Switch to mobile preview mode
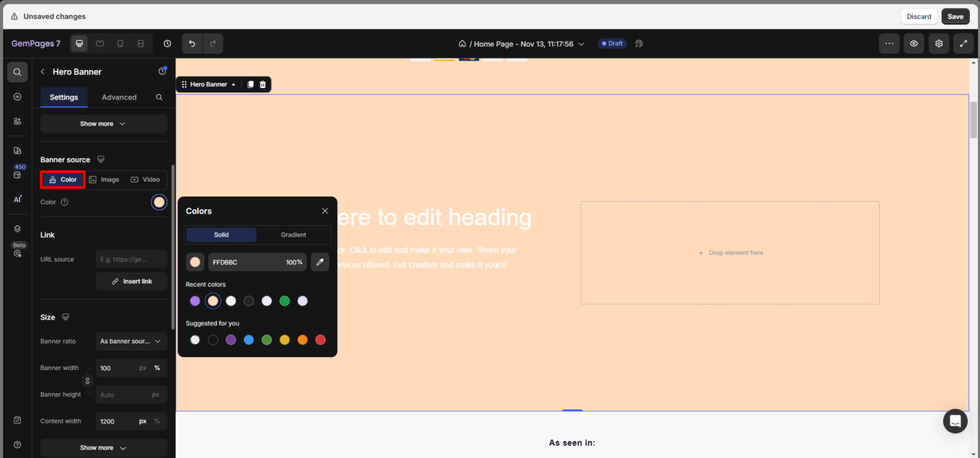This screenshot has width=980, height=458. pyautogui.click(x=120, y=43)
